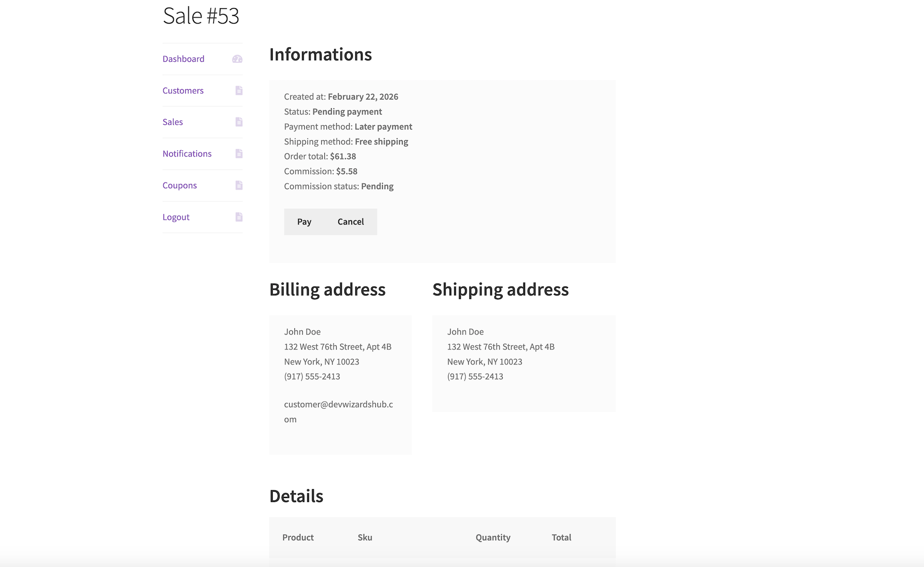Click the Product column header

tap(298, 537)
